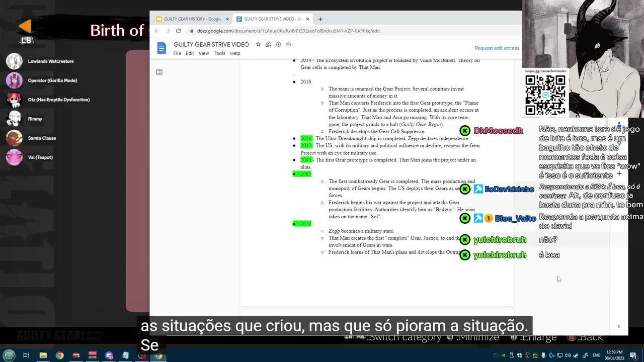Open the Voicemeeter taskbar icon
Image resolution: width=644 pixels, height=362 pixels.
[x=93, y=355]
